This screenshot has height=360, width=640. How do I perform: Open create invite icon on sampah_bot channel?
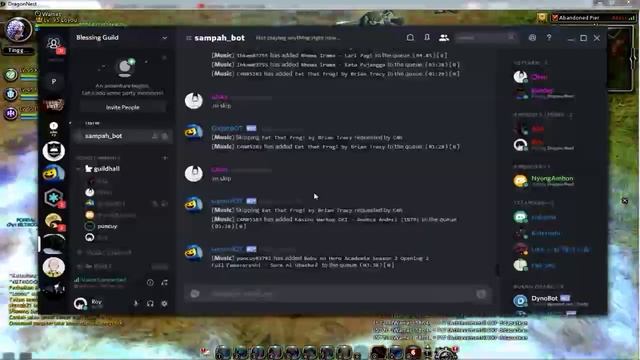(155, 136)
